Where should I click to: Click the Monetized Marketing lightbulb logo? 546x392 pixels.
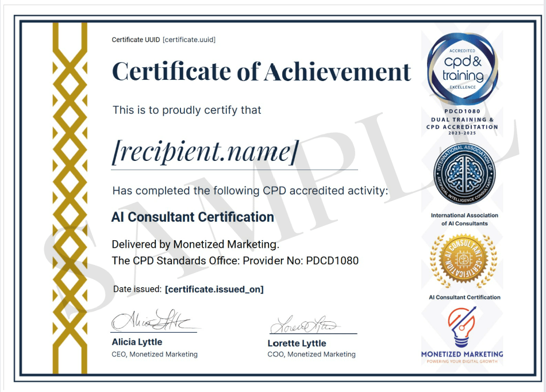(x=462, y=327)
